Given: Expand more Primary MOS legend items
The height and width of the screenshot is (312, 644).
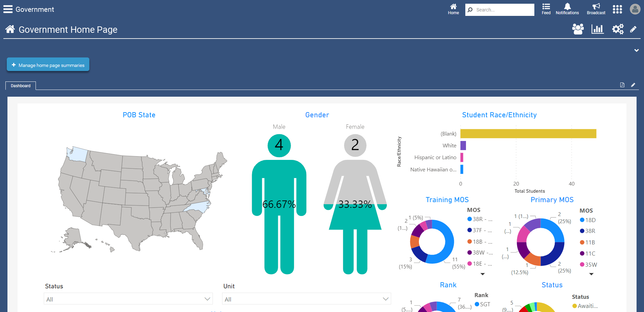Looking at the screenshot, I should 591,274.
